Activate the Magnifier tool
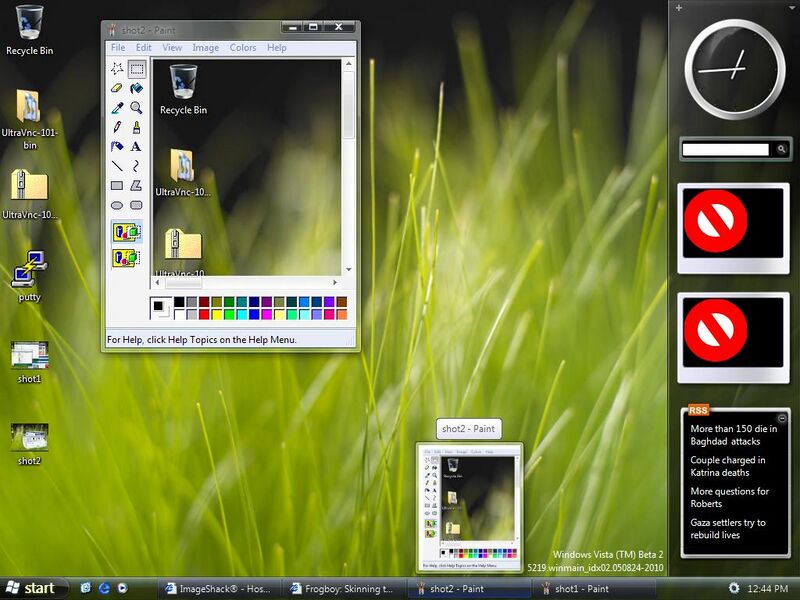The width and height of the screenshot is (800, 600). (x=136, y=108)
